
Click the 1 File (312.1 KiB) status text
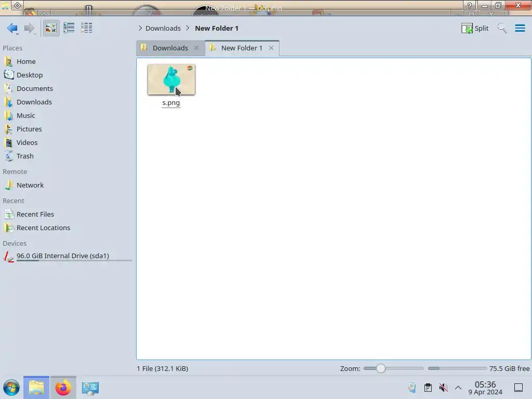pyautogui.click(x=163, y=368)
